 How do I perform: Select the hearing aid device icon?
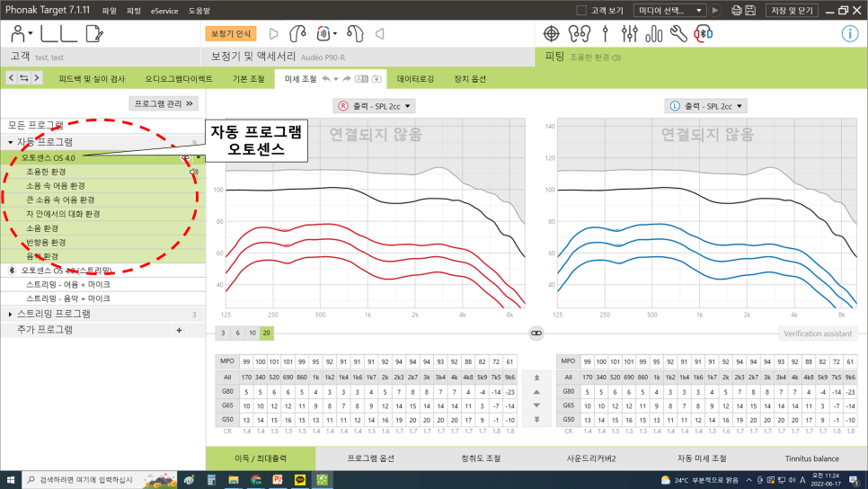tap(297, 34)
